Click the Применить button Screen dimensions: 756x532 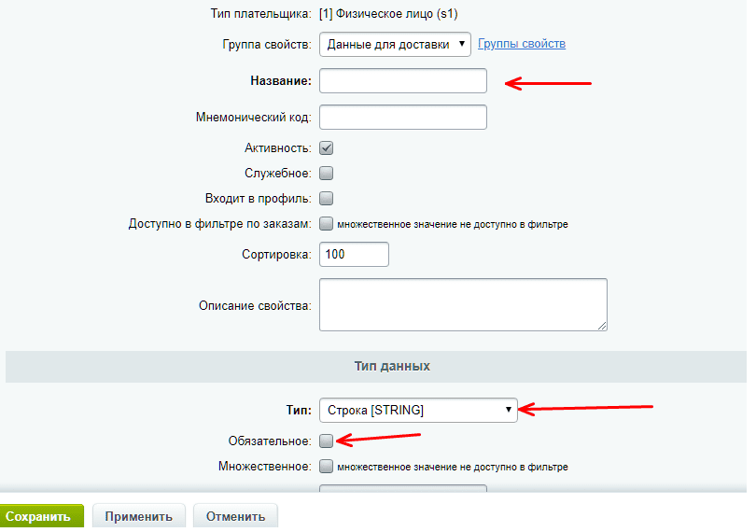pyautogui.click(x=138, y=516)
